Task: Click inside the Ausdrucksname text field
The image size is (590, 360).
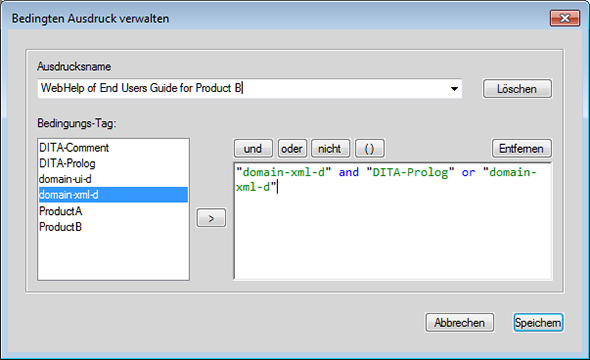Action: point(243,88)
